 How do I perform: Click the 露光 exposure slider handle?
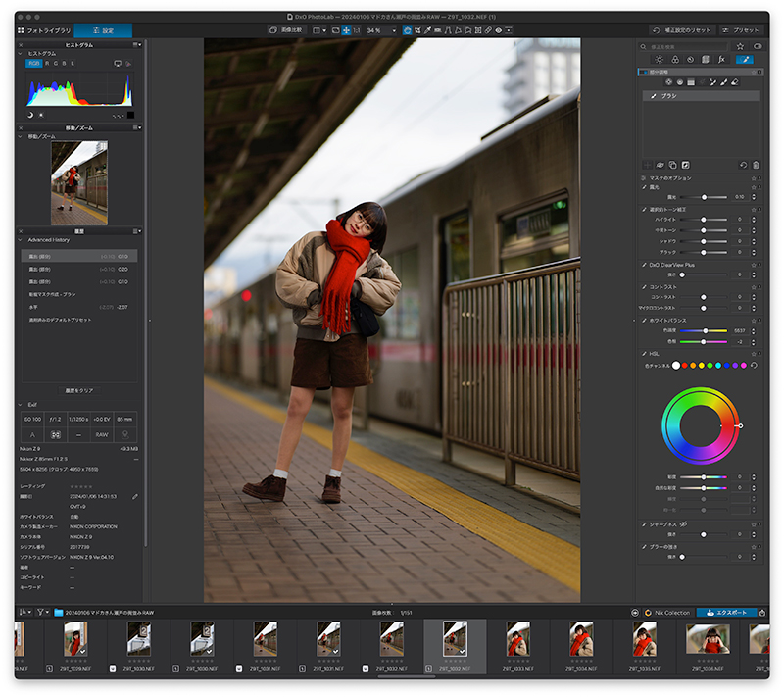704,197
